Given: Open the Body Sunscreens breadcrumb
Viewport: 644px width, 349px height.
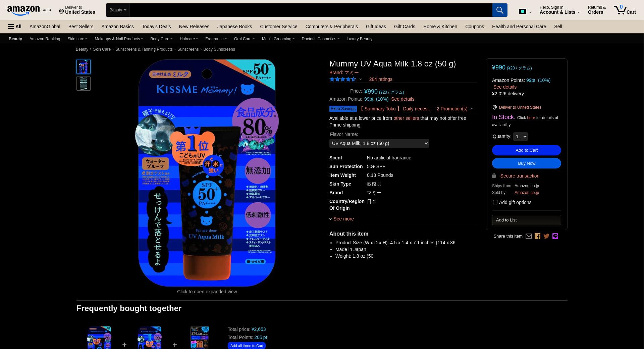Looking at the screenshot, I should 219,49.
